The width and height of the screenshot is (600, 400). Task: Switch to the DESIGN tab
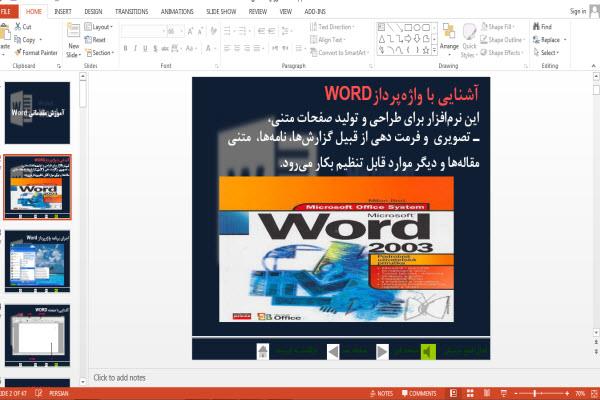pos(93,12)
